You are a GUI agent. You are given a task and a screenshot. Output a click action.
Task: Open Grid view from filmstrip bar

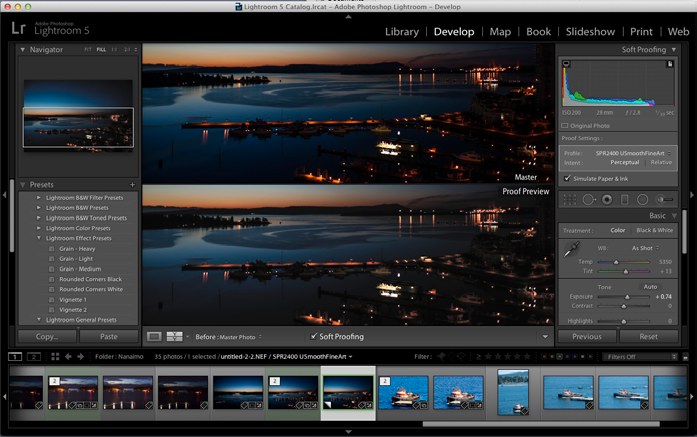coord(55,357)
